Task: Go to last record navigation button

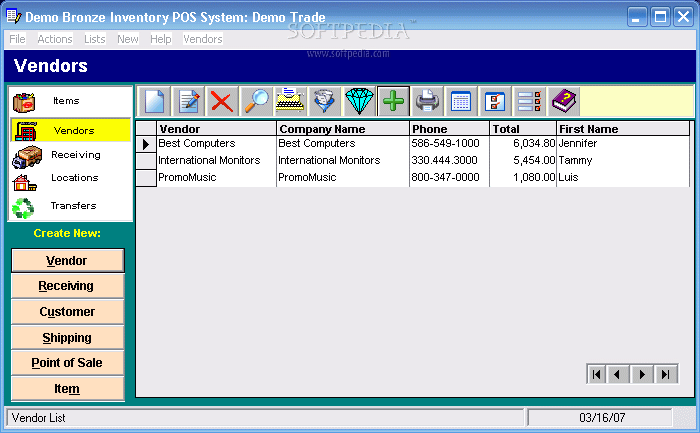Action: coord(666,374)
